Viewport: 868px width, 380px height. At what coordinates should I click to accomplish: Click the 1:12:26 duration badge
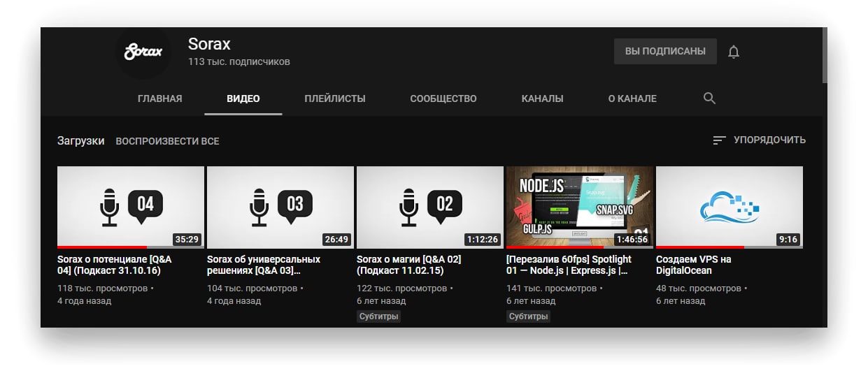click(482, 239)
